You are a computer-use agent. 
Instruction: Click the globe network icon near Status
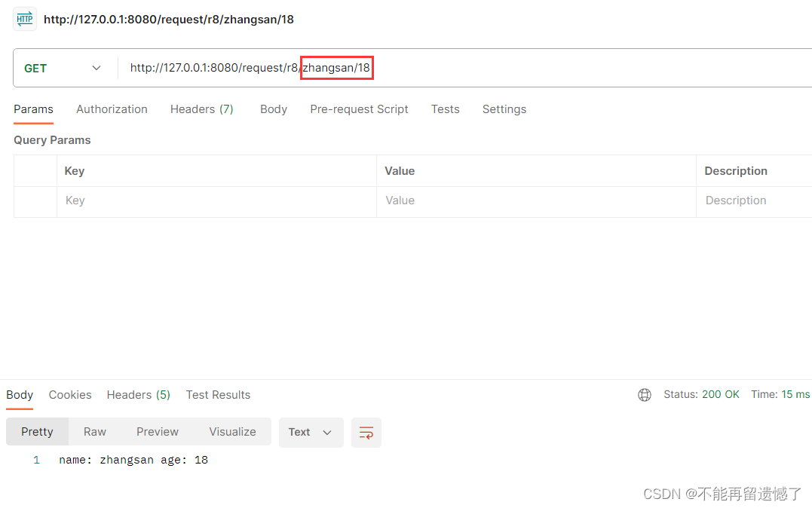tap(644, 395)
